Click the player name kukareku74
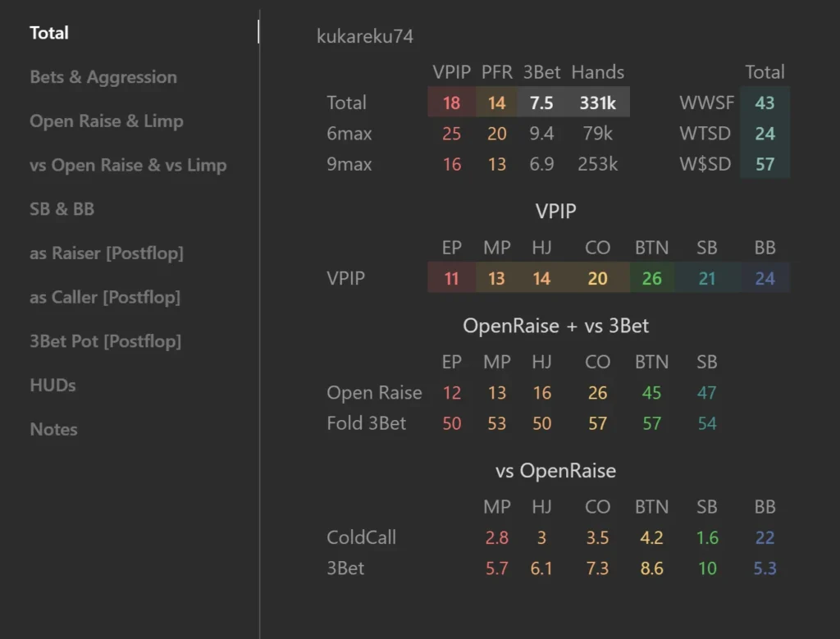Screen dimensions: 840x639 pos(365,36)
